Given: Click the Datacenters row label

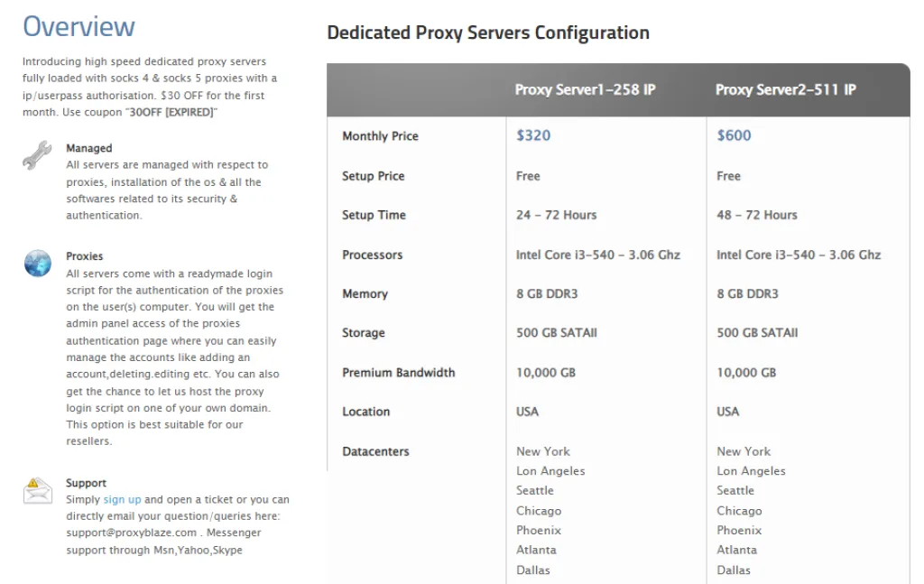Looking at the screenshot, I should click(x=375, y=451).
